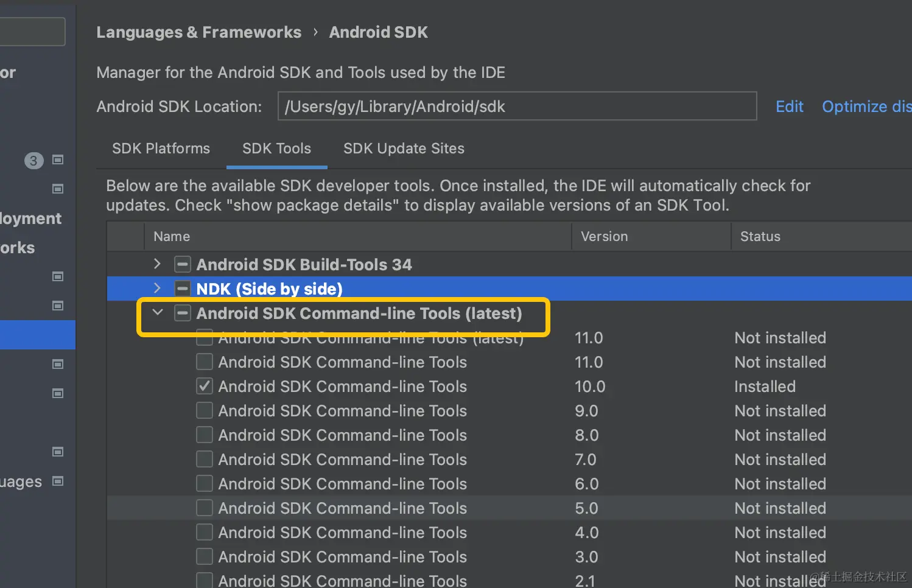The image size is (912, 588).
Task: Select the 'NDK (Side by side)' row label
Action: pos(269,289)
